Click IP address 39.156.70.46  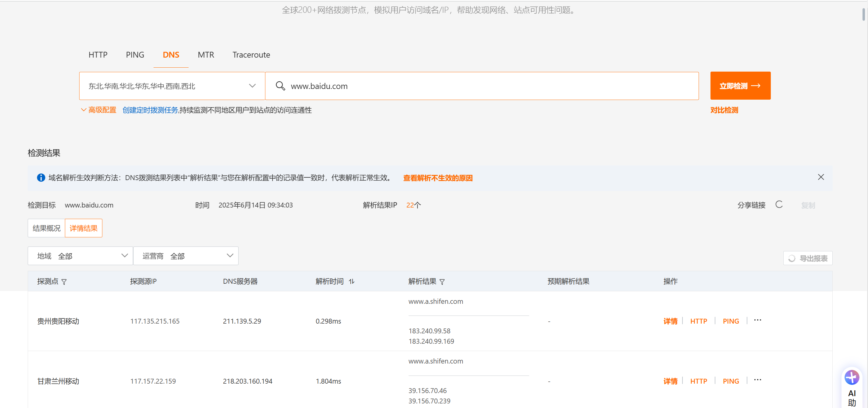coord(427,391)
